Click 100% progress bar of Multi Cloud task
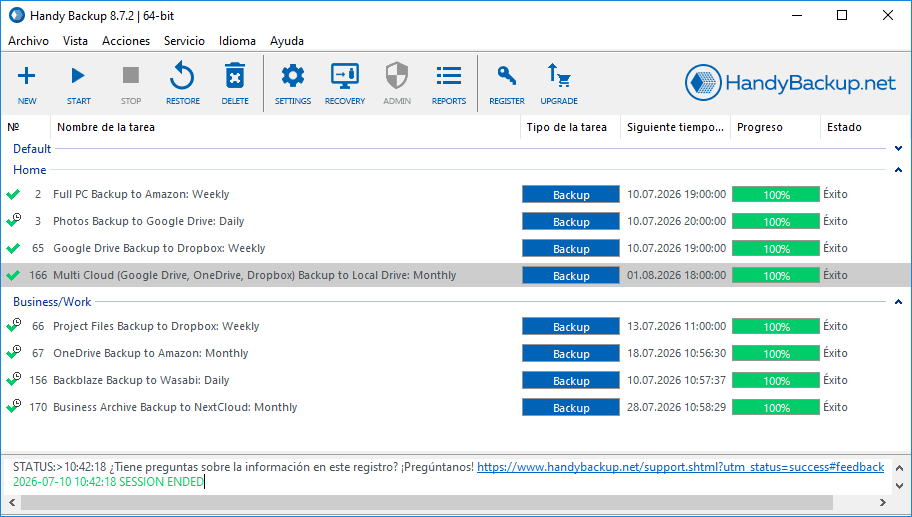Image resolution: width=912 pixels, height=517 pixels. [776, 275]
